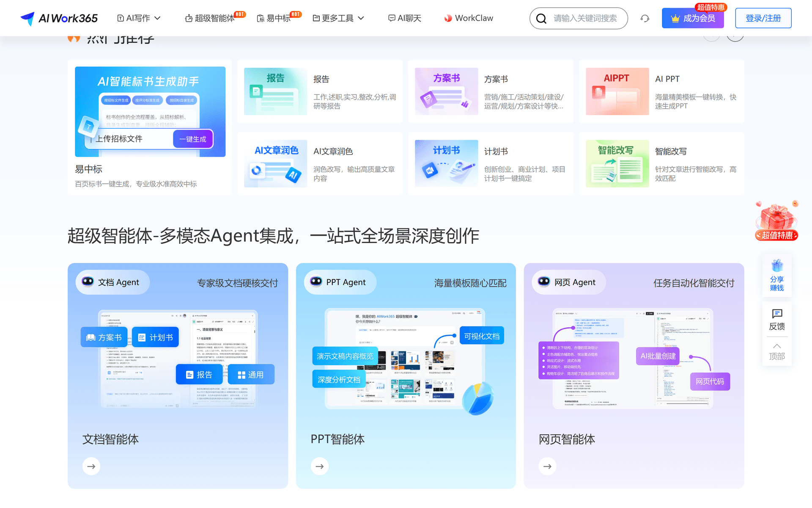The width and height of the screenshot is (812, 508).
Task: Select the 文档 Agent tag
Action: (112, 282)
